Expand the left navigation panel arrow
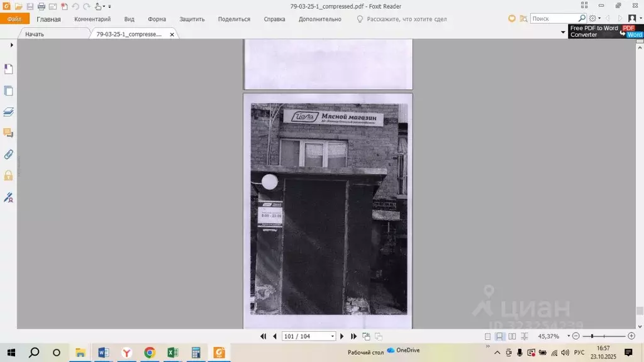Screen dimensions: 644x362 pyautogui.click(x=11, y=45)
